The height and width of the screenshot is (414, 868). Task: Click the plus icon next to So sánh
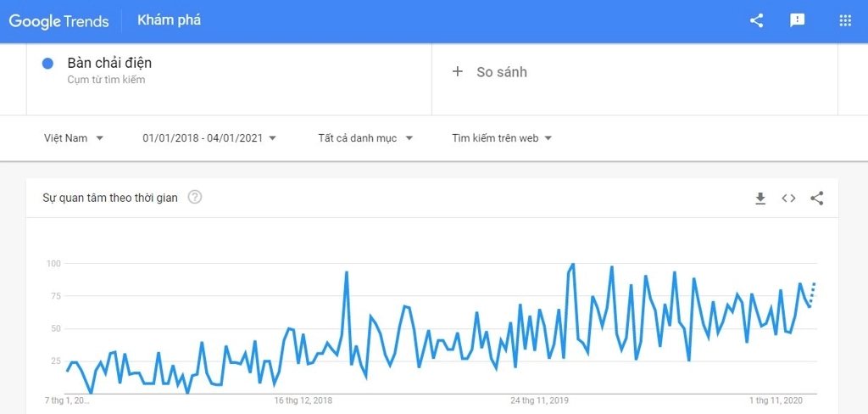[x=457, y=71]
